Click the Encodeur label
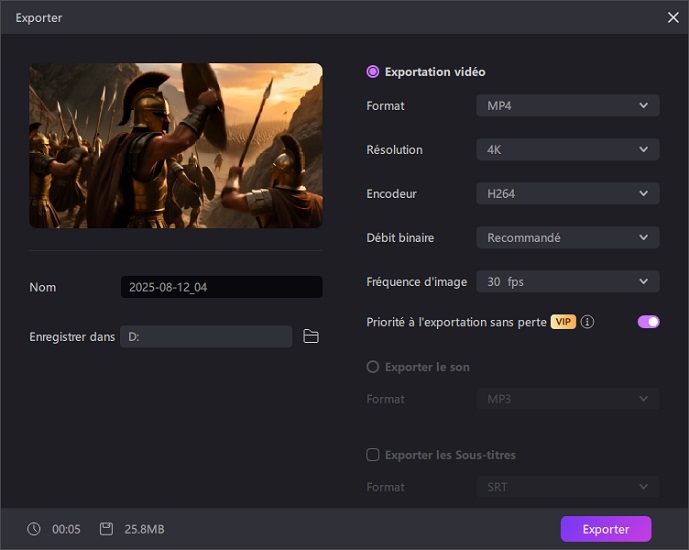Screen dimensions: 689x550 point(391,194)
